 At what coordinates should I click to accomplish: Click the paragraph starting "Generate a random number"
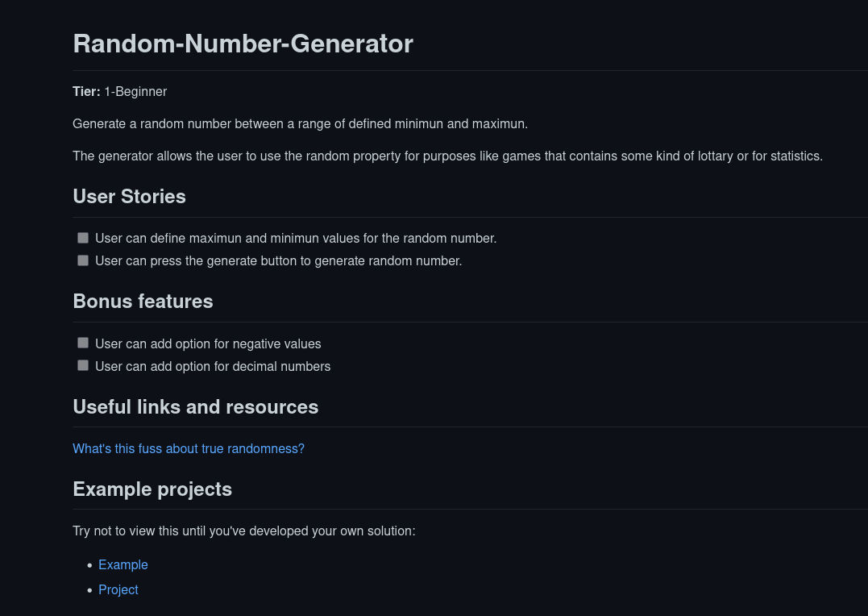pos(300,123)
